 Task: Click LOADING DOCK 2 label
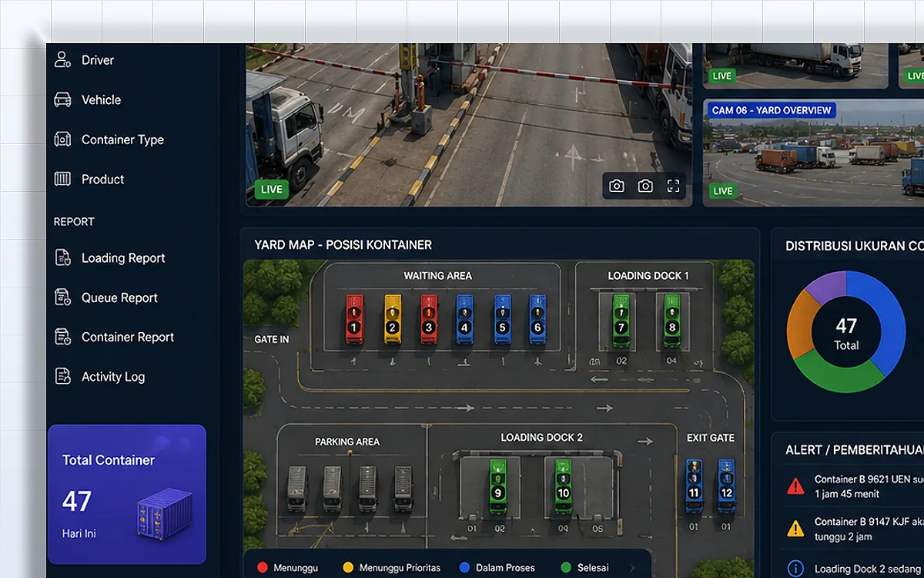tap(542, 437)
